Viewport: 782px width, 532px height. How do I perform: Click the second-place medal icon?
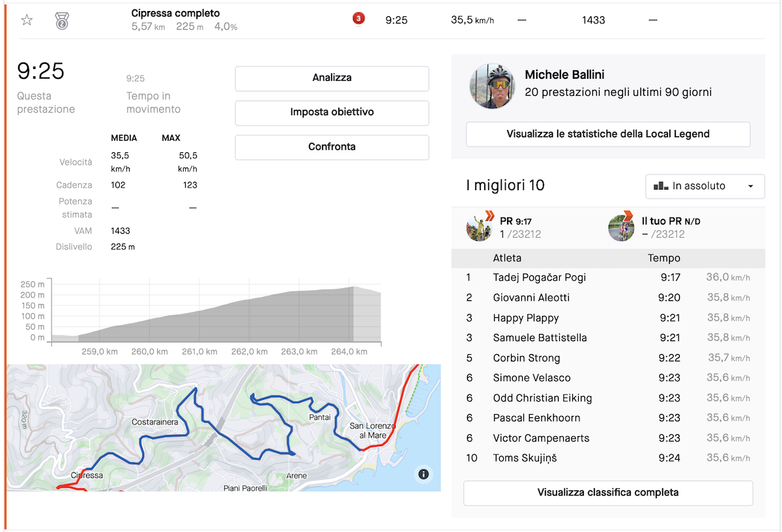(x=62, y=20)
